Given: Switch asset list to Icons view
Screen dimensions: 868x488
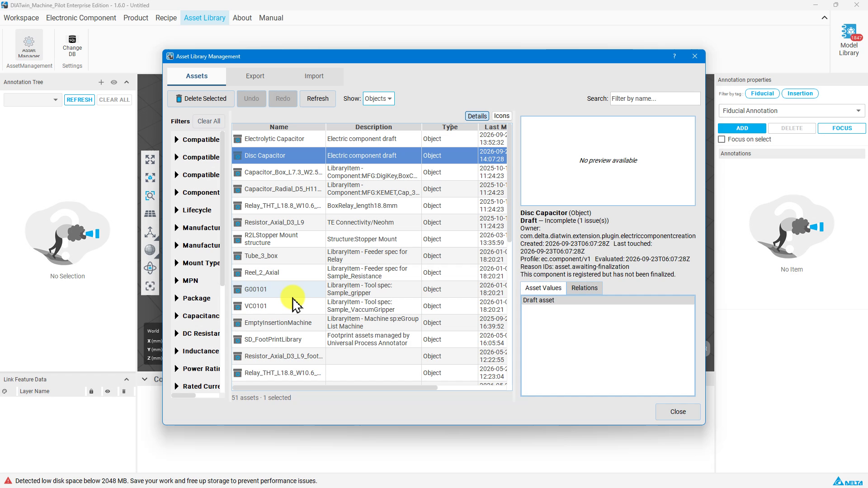Looking at the screenshot, I should point(501,116).
